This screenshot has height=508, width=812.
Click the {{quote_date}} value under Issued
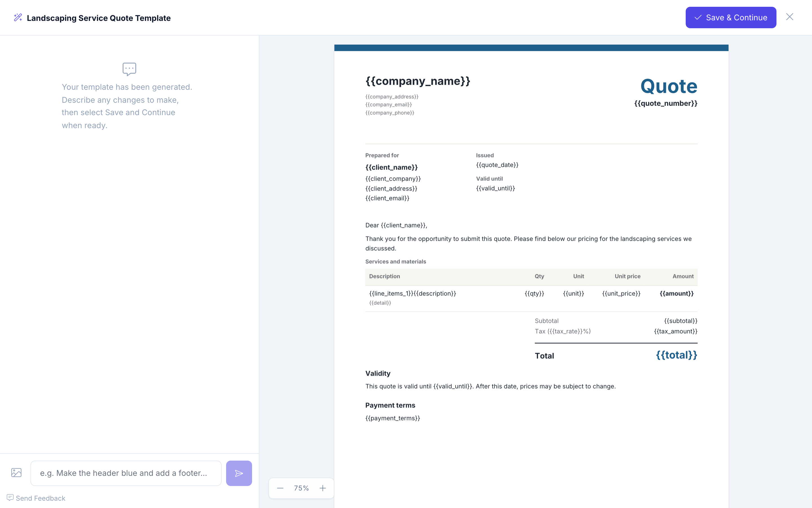pos(497,165)
